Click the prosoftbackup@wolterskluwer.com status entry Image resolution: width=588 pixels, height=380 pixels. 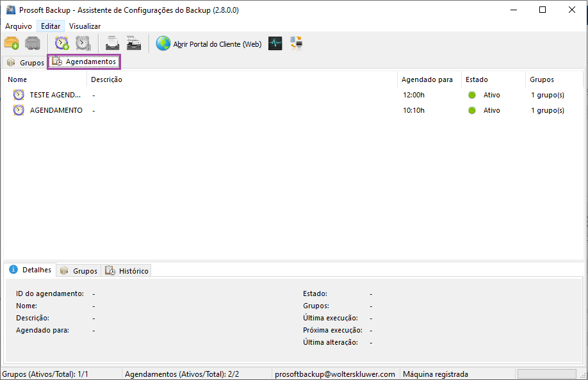335,374
